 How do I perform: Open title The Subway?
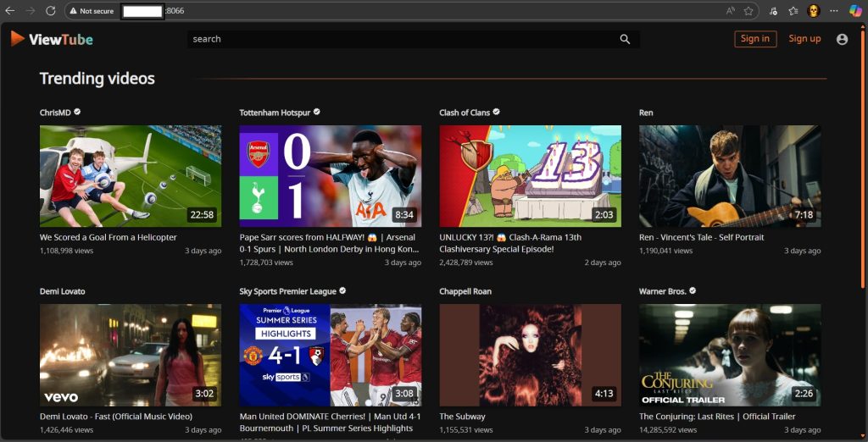pos(462,417)
